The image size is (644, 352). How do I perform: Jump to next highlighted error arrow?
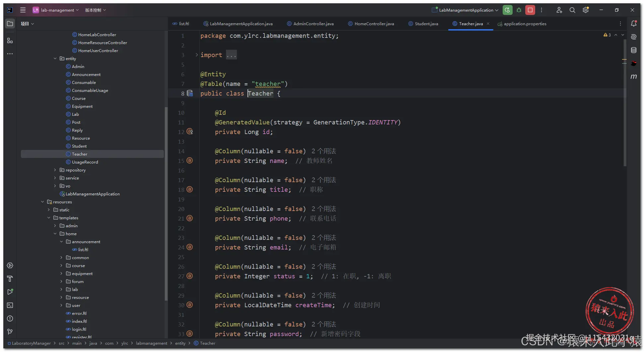[623, 35]
